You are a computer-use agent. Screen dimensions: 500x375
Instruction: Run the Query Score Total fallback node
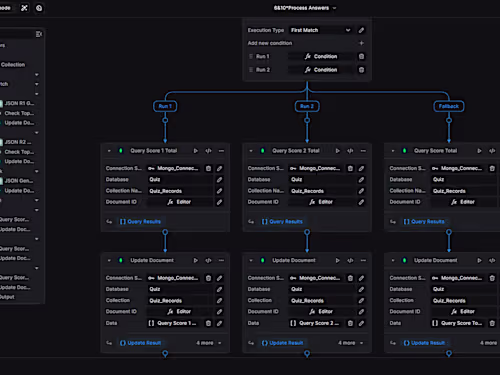point(479,151)
